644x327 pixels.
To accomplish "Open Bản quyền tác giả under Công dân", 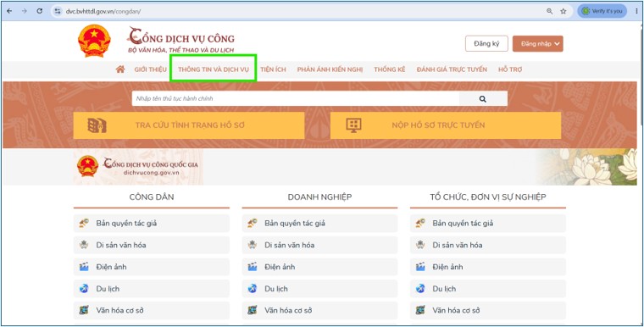I will [x=152, y=223].
